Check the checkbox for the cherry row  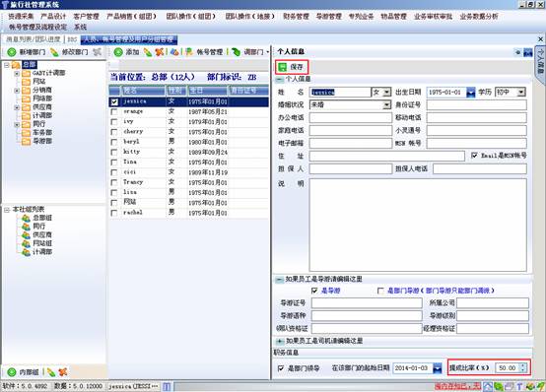click(114, 132)
